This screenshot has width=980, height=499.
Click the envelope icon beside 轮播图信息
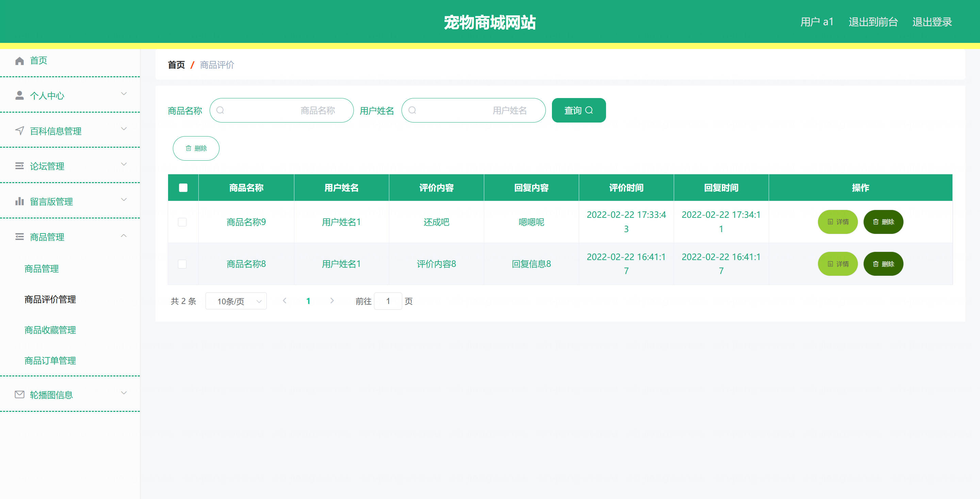tap(19, 395)
